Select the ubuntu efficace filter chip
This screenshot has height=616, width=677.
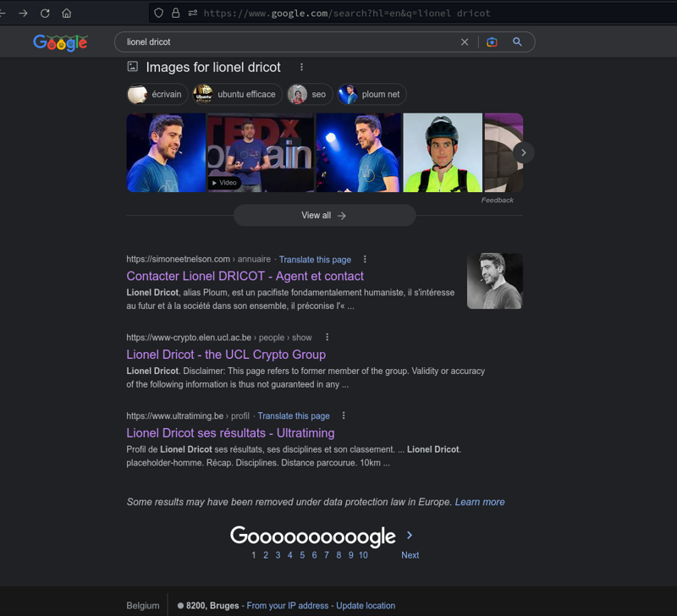pos(238,94)
